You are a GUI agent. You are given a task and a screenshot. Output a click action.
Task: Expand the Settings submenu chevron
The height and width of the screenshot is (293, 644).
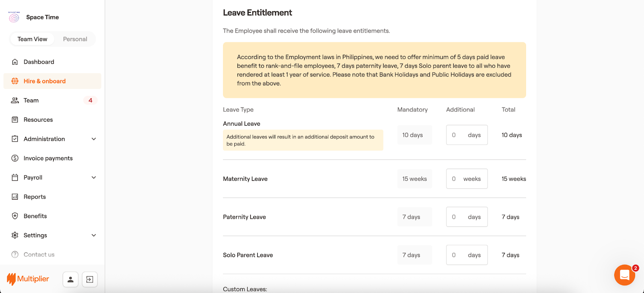94,235
